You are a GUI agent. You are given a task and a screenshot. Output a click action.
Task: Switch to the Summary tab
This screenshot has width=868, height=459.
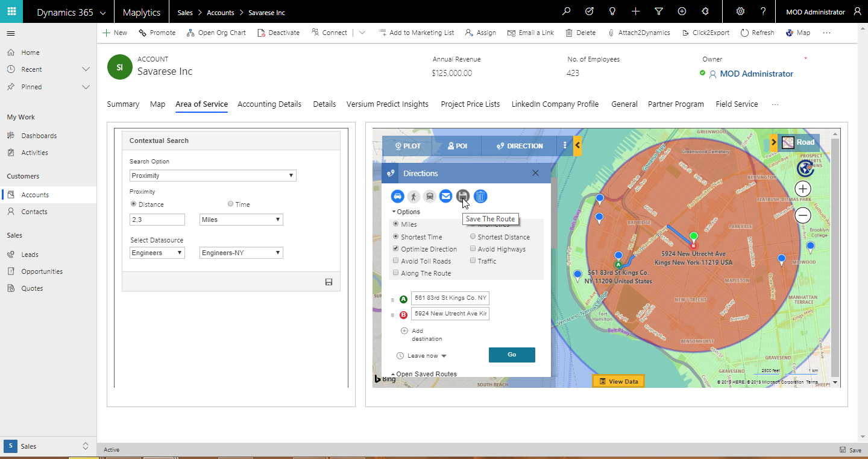(123, 104)
